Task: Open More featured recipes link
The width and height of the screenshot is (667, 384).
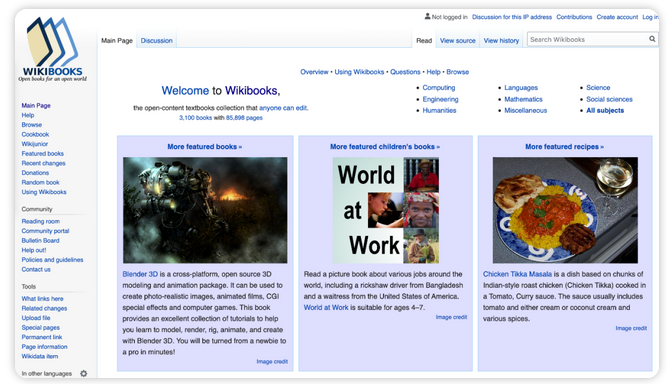Action: (x=564, y=146)
